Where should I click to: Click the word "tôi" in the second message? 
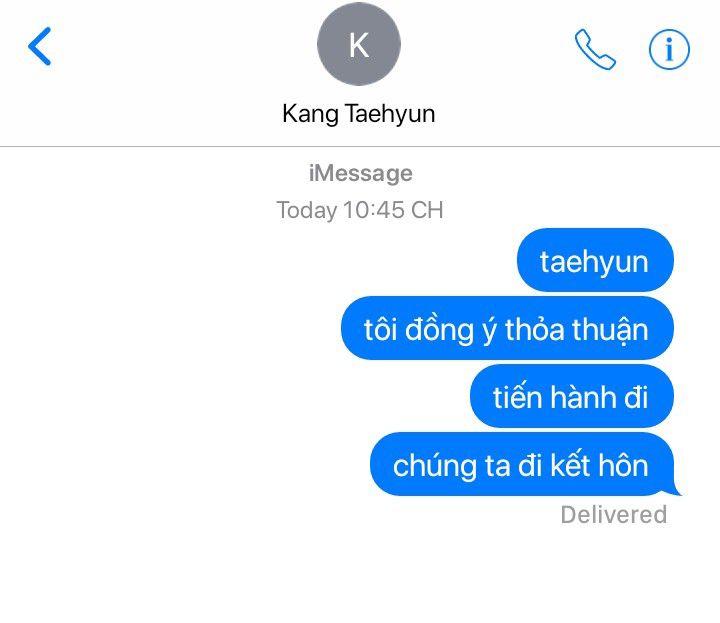(x=380, y=329)
